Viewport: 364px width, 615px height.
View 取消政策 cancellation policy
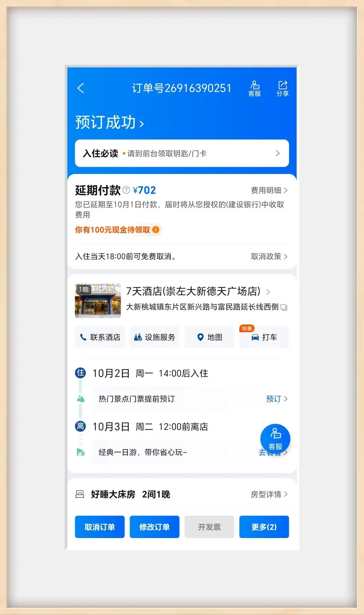[269, 256]
